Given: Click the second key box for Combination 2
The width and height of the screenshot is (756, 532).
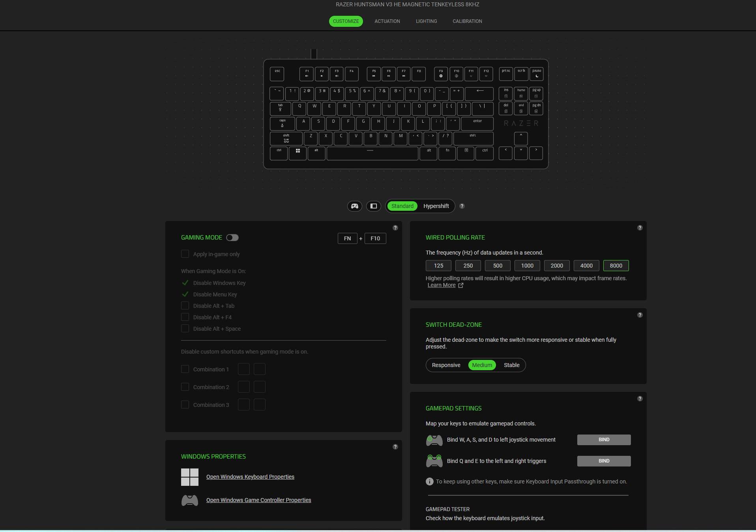Looking at the screenshot, I should pos(260,387).
